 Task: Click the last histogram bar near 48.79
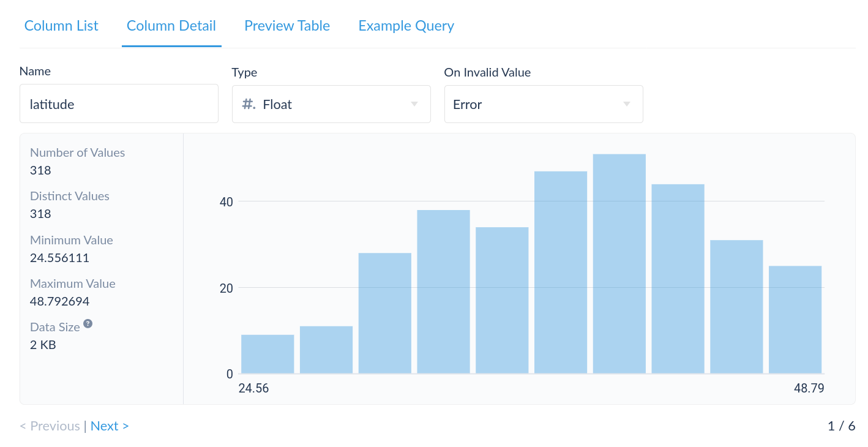[x=795, y=319]
